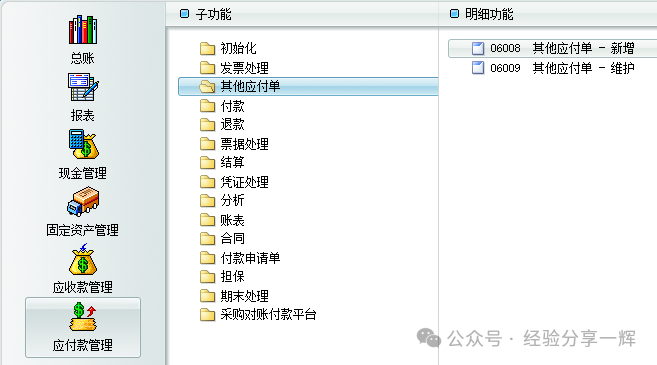This screenshot has height=365, width=657.
Task: Click the 明细功能 panel header
Action: tap(489, 14)
